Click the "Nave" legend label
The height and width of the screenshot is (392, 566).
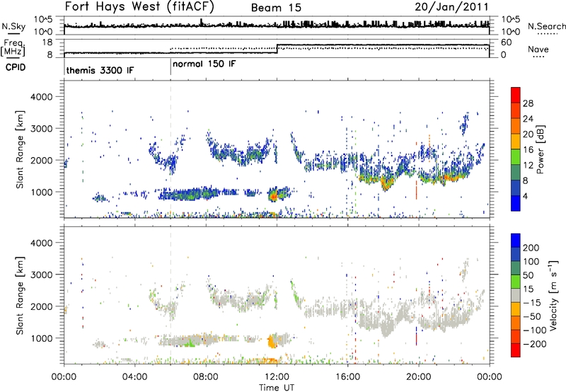click(538, 50)
